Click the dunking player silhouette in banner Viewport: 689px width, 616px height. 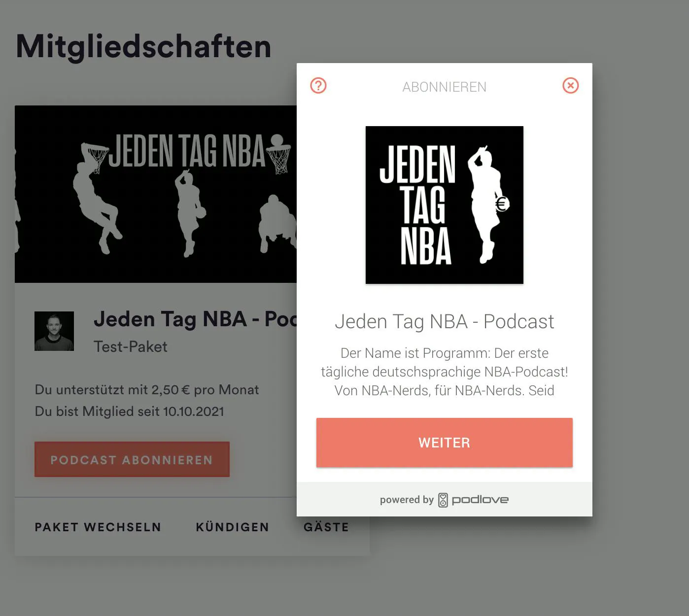pyautogui.click(x=98, y=198)
